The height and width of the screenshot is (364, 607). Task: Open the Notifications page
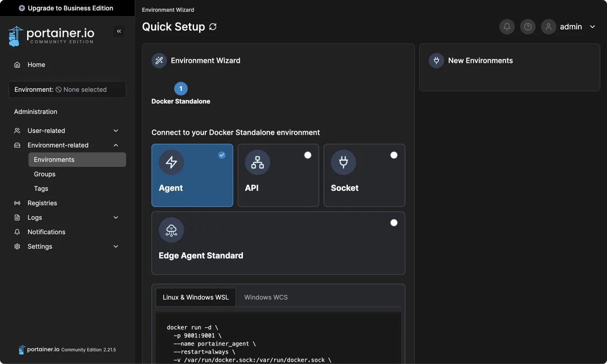tap(67, 232)
